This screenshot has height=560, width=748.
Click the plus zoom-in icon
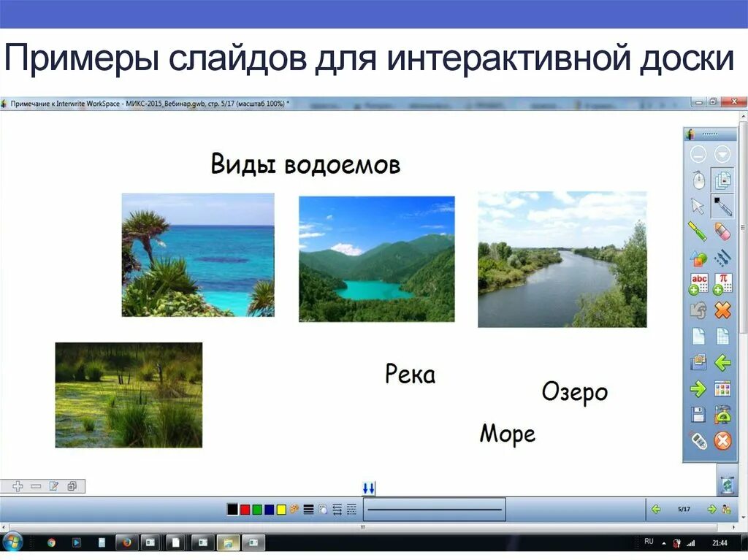[18, 486]
